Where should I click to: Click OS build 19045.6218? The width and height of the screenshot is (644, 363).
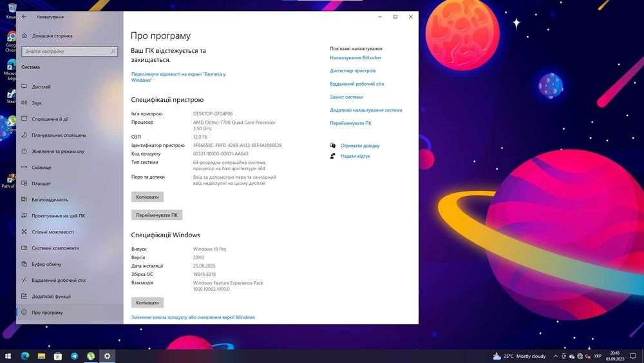(204, 274)
